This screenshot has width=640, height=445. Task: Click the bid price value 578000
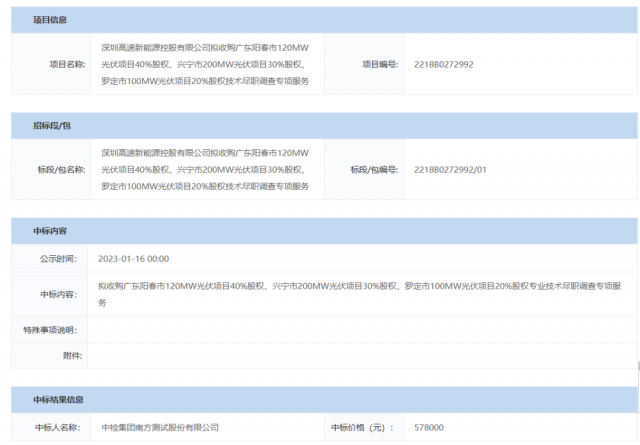pos(429,428)
